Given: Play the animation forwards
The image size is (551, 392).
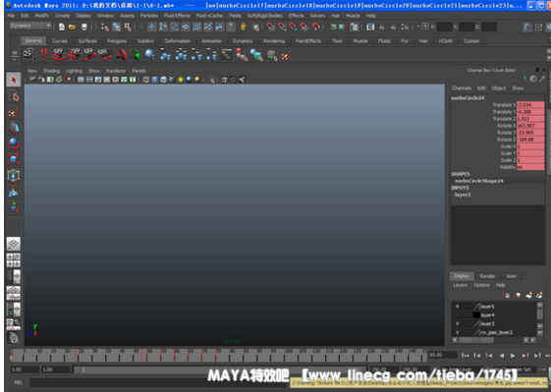Looking at the screenshot, I should coord(513,356).
